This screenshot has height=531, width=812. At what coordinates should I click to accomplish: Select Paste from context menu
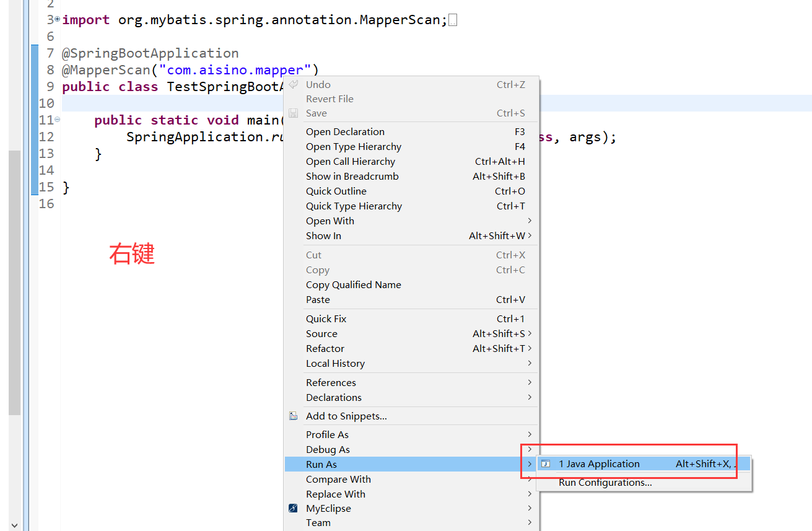[x=412, y=299]
